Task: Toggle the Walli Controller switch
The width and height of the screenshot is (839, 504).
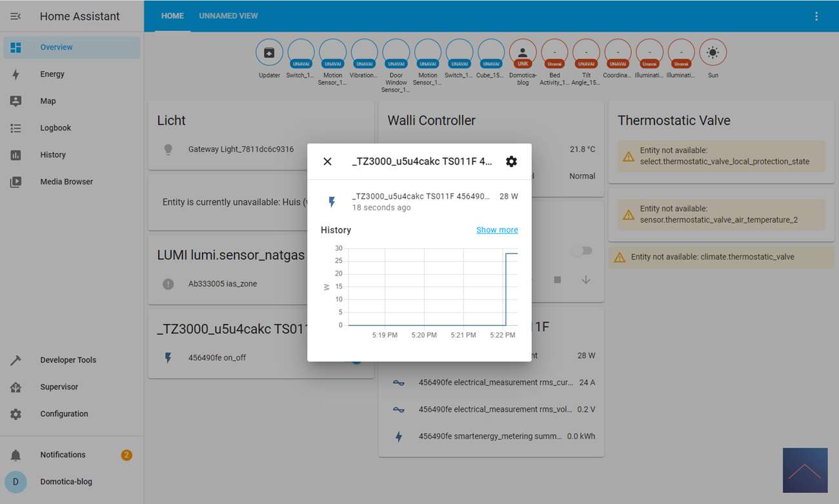Action: click(582, 251)
